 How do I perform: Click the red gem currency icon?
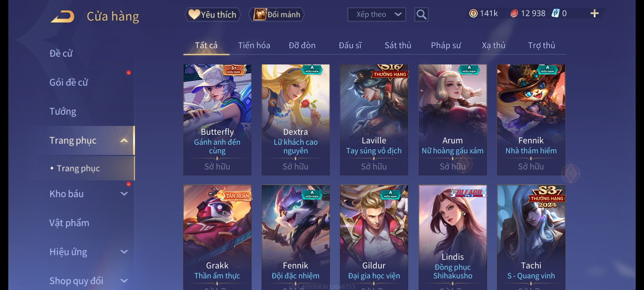[x=514, y=13]
